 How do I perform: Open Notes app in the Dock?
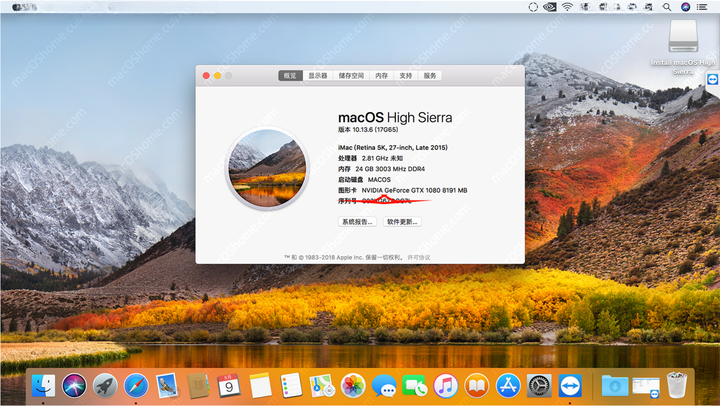[x=260, y=385]
